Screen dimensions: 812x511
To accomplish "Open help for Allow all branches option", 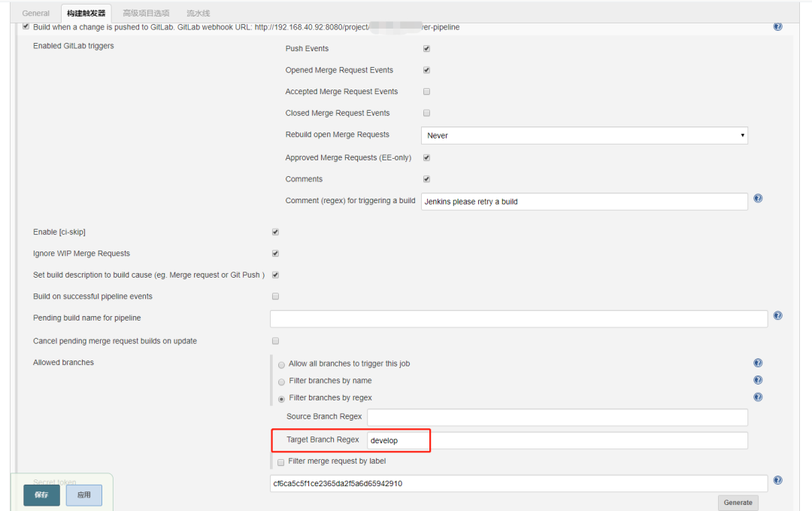I will (758, 363).
